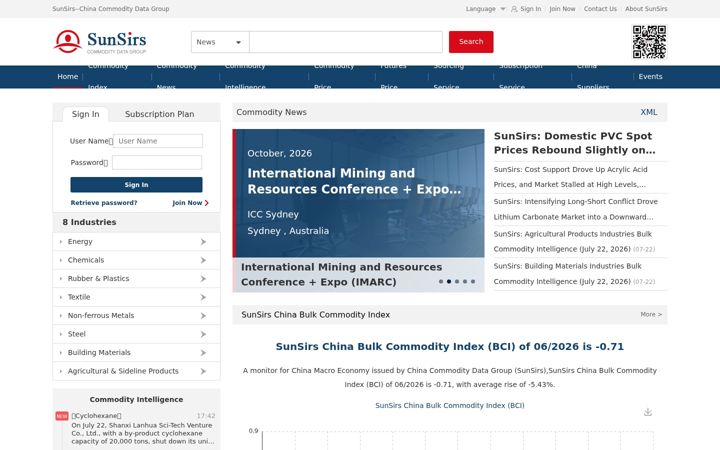
Task: Open Events in navigation bar
Action: pos(650,77)
